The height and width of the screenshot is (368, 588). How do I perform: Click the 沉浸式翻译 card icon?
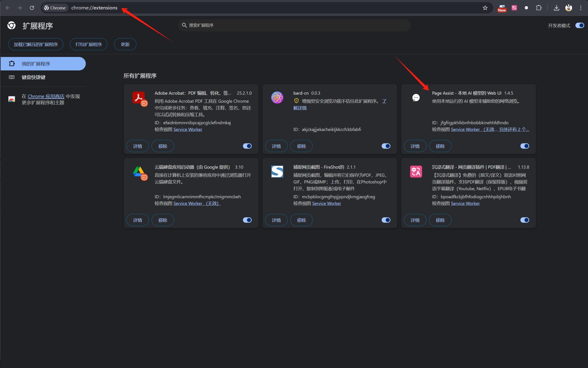click(x=416, y=172)
